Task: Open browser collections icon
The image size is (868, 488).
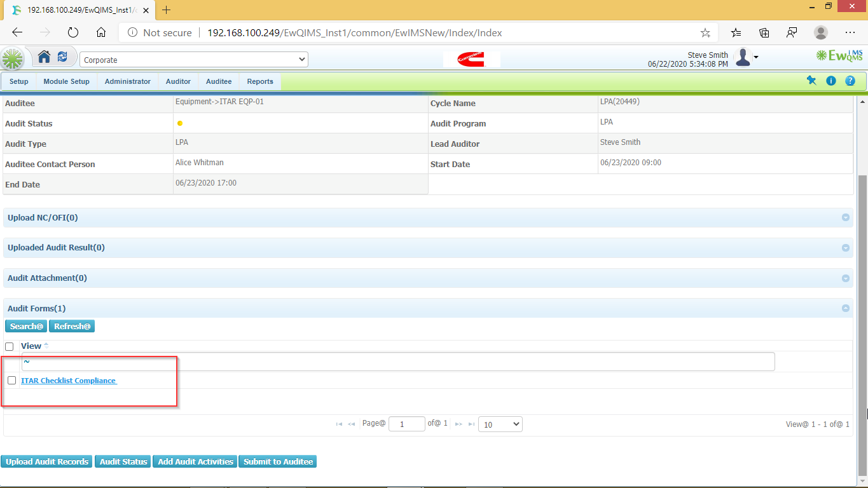Action: pyautogui.click(x=764, y=32)
